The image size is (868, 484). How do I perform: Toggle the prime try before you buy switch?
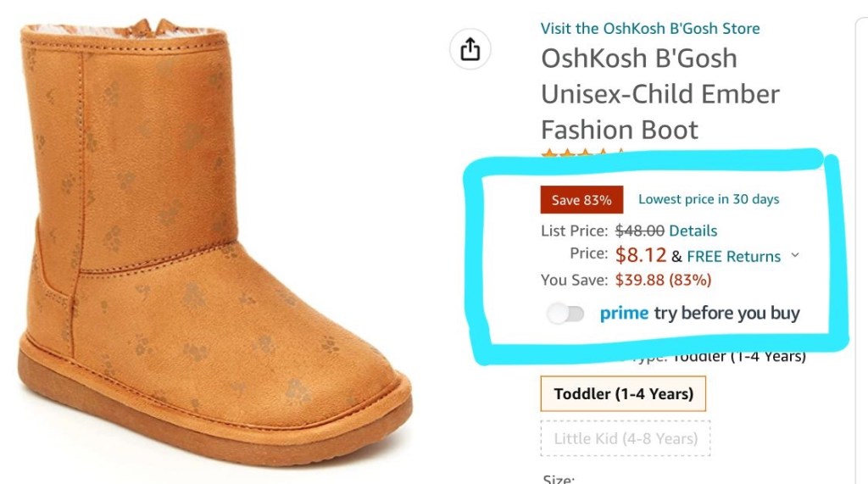point(565,314)
